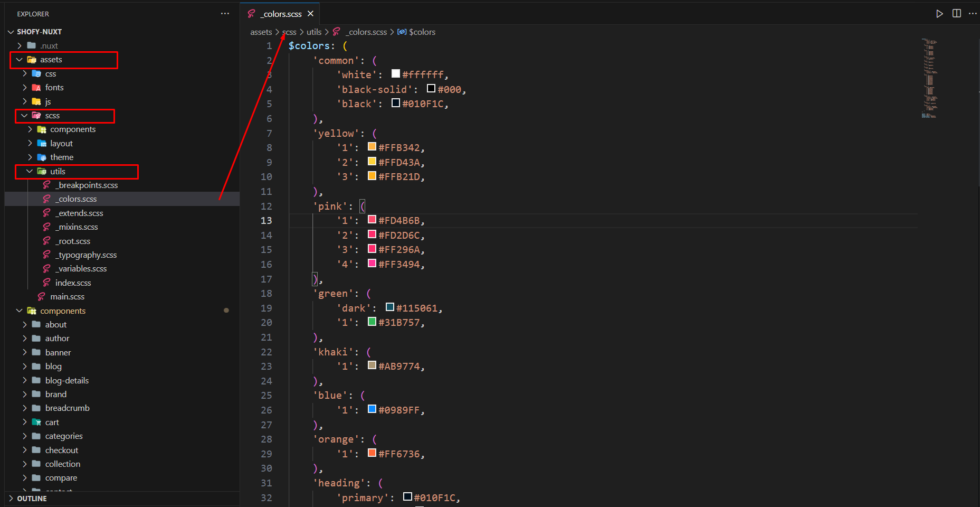Click the cart folder icon

[x=36, y=422]
